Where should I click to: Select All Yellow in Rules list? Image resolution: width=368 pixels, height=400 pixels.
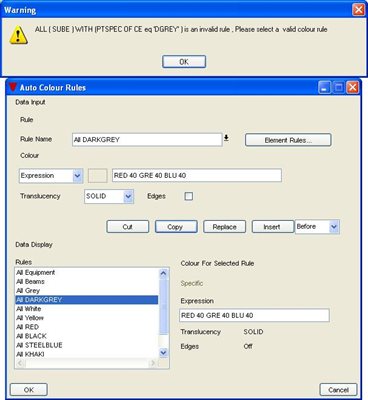pos(87,318)
